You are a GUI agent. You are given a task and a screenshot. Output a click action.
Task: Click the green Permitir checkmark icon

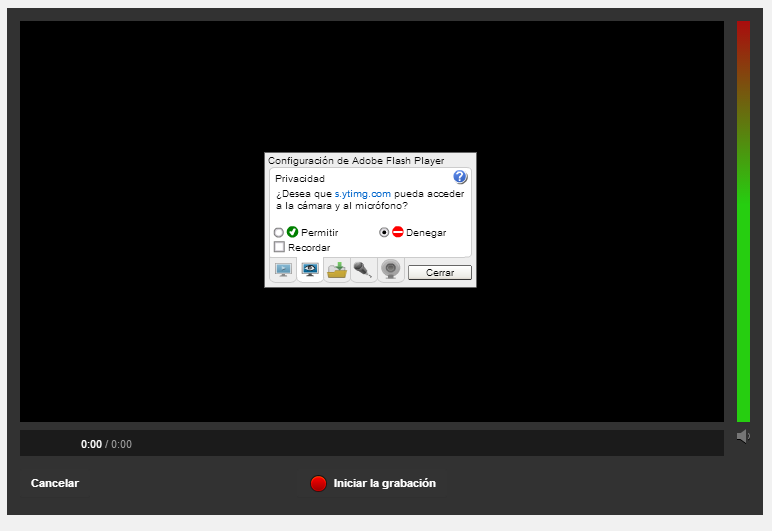[292, 232]
